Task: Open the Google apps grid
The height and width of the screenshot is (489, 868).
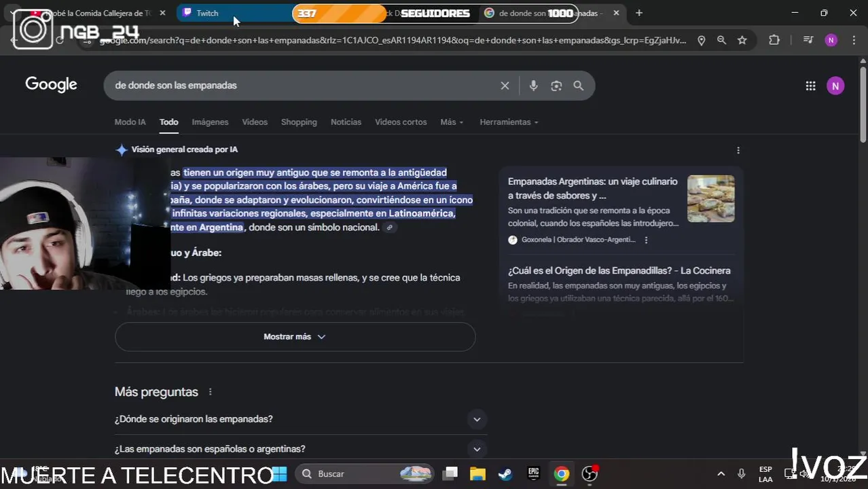Action: [x=810, y=86]
